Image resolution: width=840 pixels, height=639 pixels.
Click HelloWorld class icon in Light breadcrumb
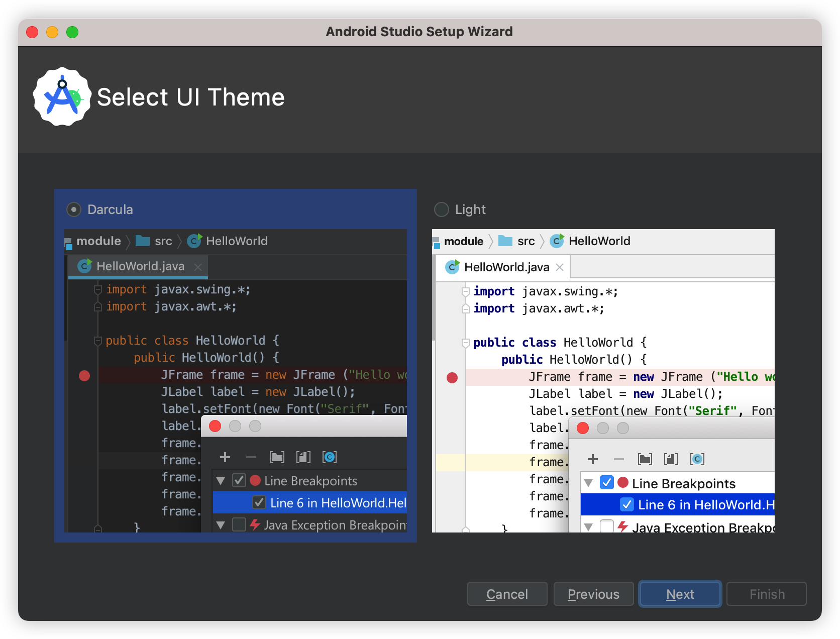557,241
